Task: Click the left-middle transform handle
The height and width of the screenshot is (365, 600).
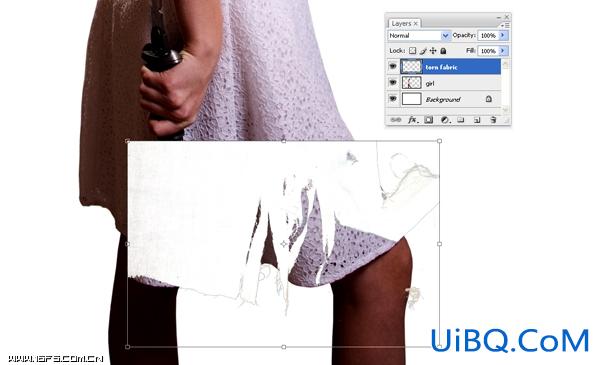Action: (x=127, y=244)
